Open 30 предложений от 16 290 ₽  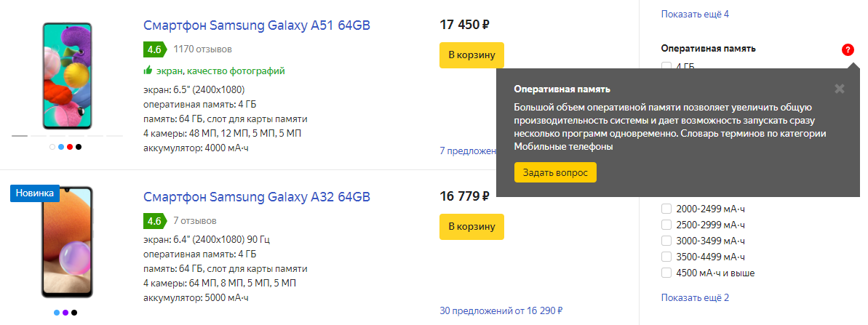coord(501,310)
